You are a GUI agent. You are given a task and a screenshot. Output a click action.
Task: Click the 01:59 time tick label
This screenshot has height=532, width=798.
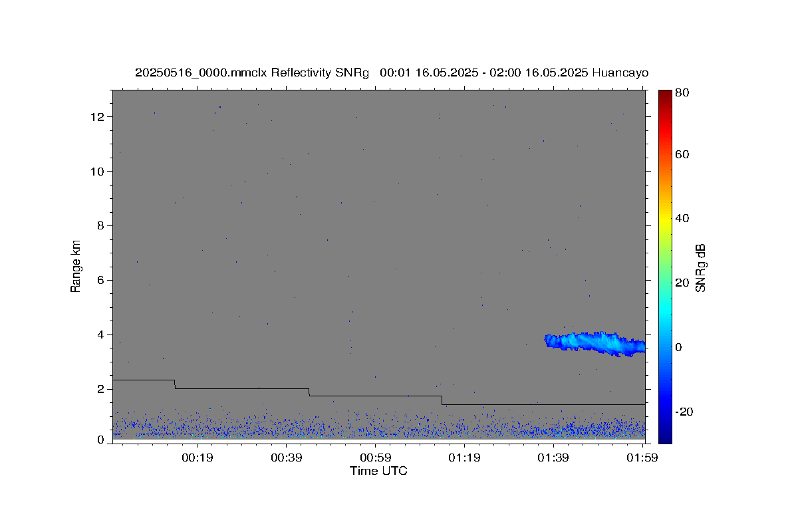point(642,458)
